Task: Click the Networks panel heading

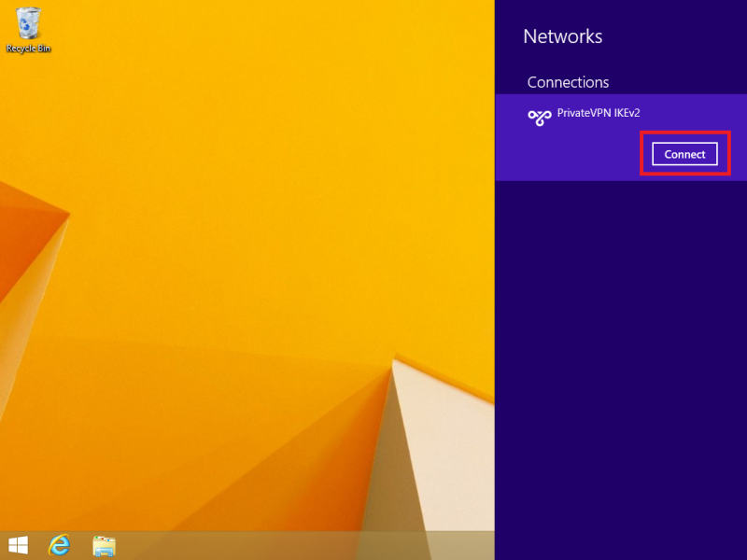Action: [562, 36]
